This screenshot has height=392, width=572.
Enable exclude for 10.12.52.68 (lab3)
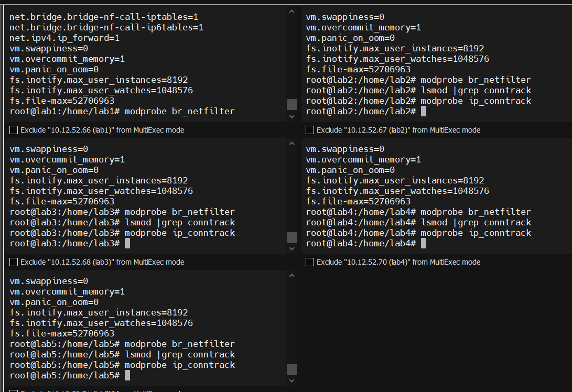14,262
